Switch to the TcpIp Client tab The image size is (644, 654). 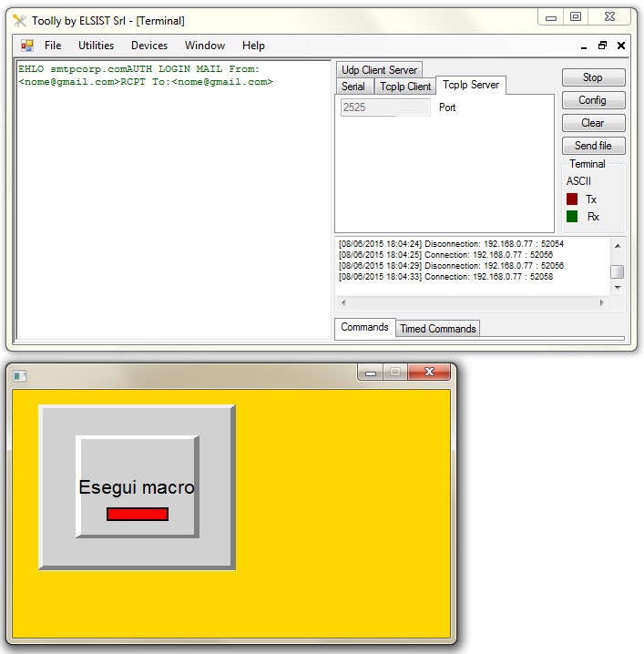click(x=405, y=87)
